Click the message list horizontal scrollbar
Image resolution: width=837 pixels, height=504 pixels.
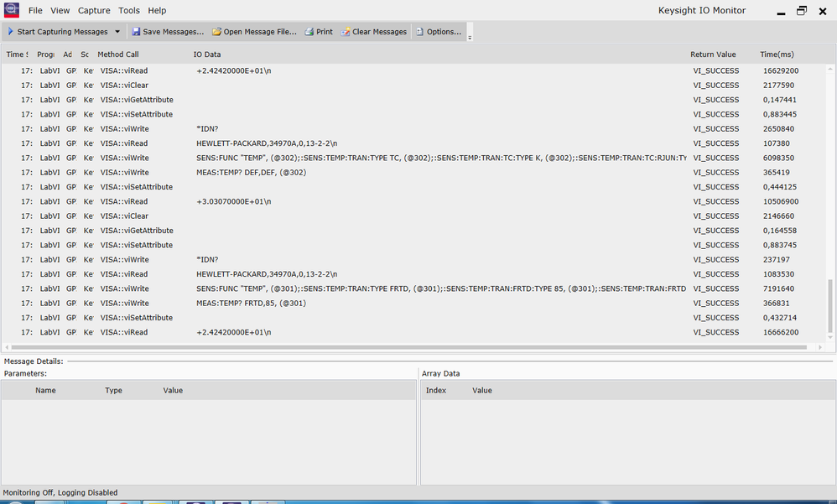[x=409, y=347]
